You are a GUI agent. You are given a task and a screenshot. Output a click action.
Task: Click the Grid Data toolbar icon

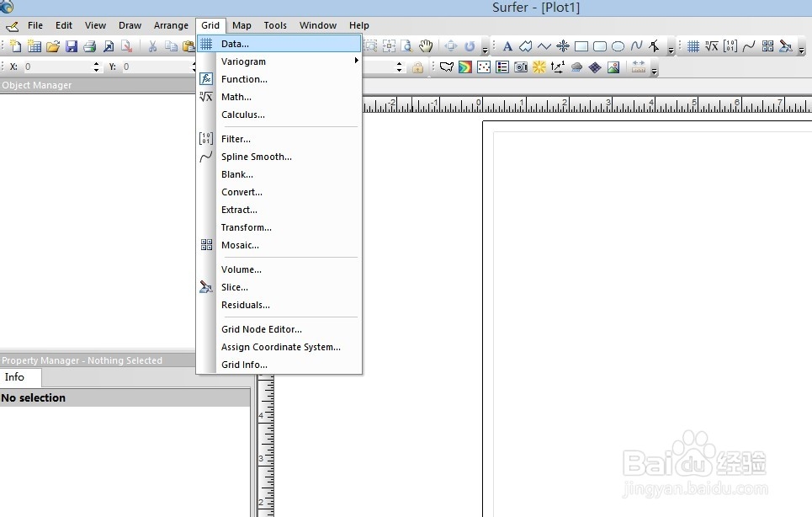point(693,46)
